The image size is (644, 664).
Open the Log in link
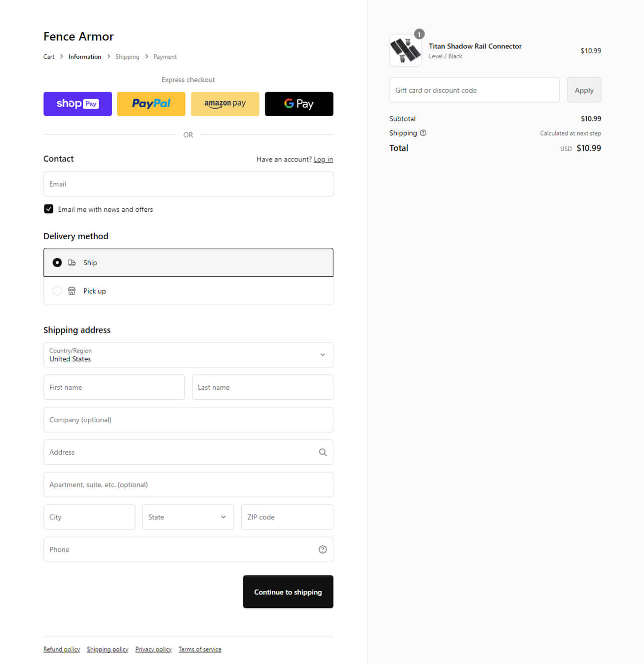(x=323, y=160)
